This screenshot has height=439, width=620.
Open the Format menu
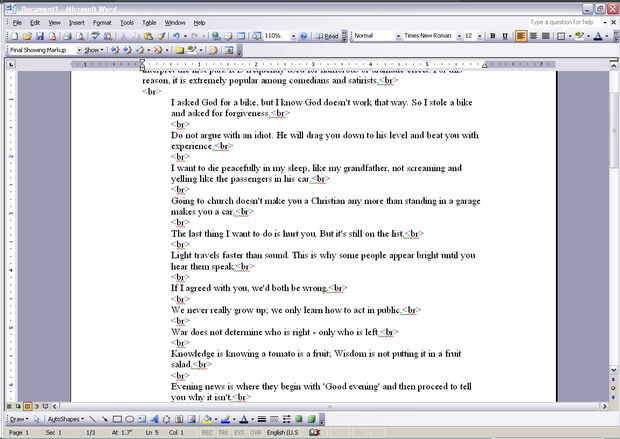click(x=102, y=23)
